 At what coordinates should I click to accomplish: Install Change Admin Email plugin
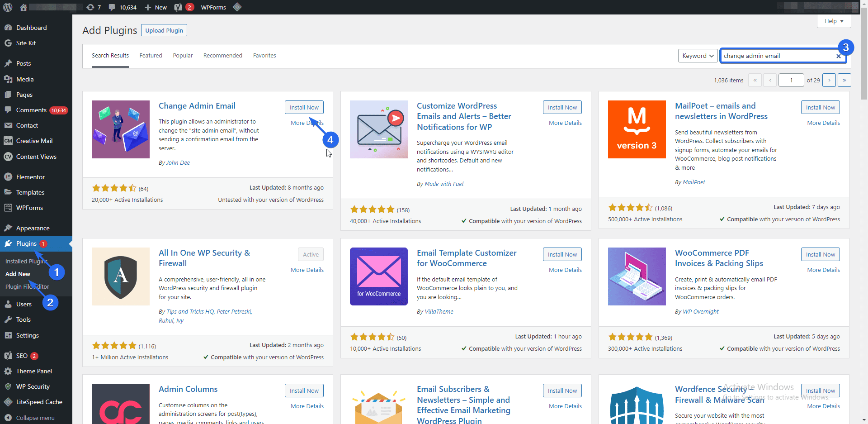pyautogui.click(x=304, y=107)
